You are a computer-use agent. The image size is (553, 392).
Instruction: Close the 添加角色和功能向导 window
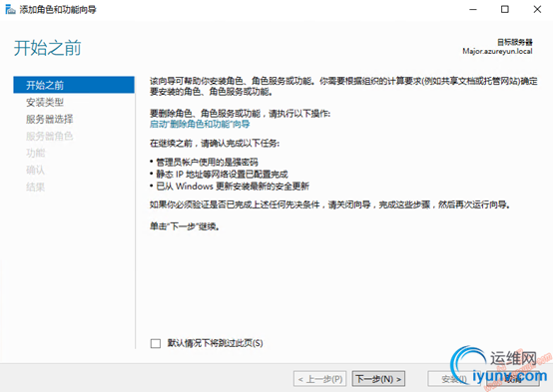coord(537,10)
